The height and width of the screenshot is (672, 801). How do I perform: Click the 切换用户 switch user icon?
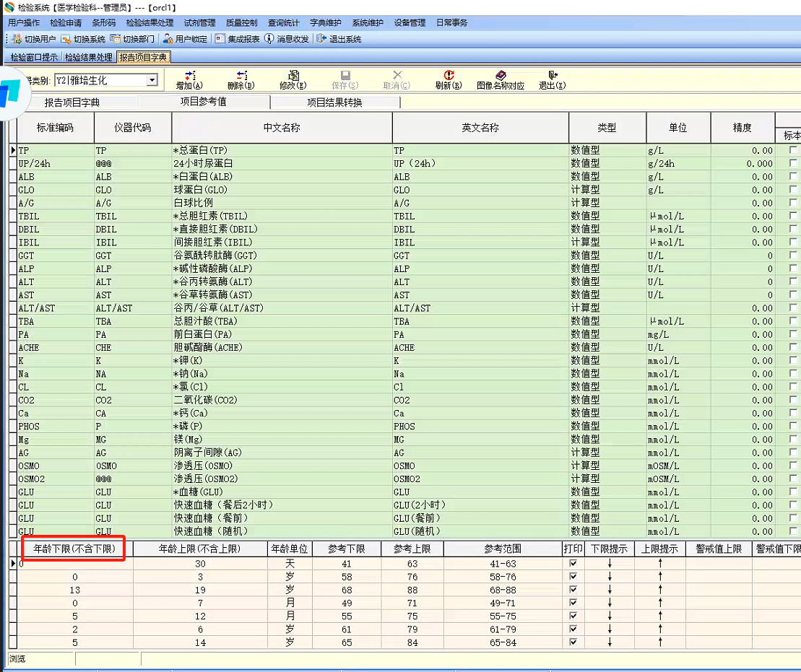point(17,39)
